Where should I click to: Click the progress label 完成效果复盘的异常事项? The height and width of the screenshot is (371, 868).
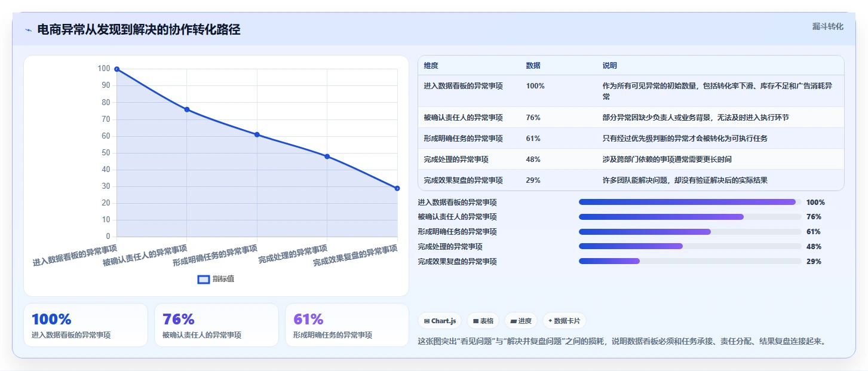coord(457,262)
